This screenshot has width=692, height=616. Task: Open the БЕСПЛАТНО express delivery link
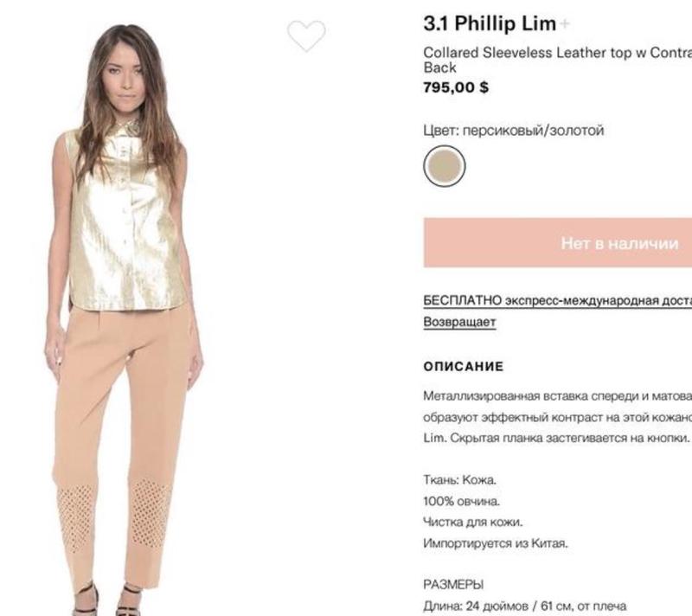tap(558, 300)
